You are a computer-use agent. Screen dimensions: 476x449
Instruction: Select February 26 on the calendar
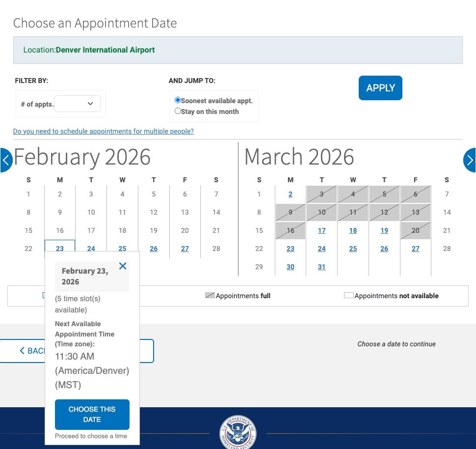[154, 249]
